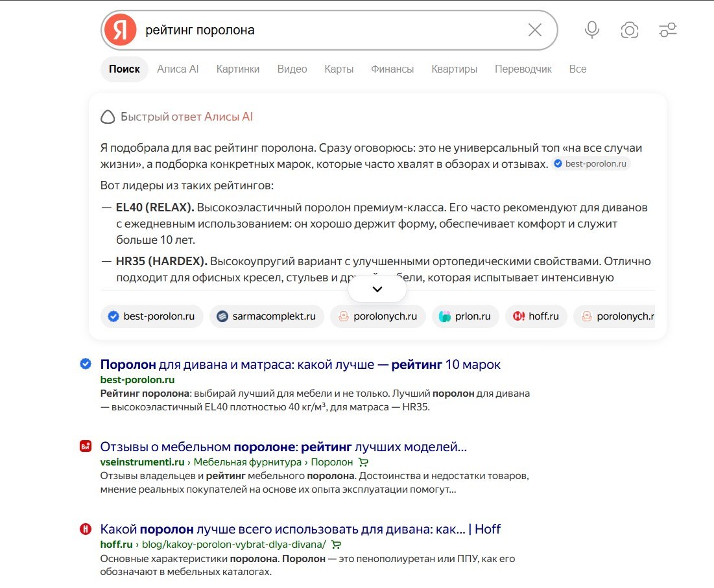
Task: Click shopping cart icon next to vseinstrumenti result
Action: 363,462
